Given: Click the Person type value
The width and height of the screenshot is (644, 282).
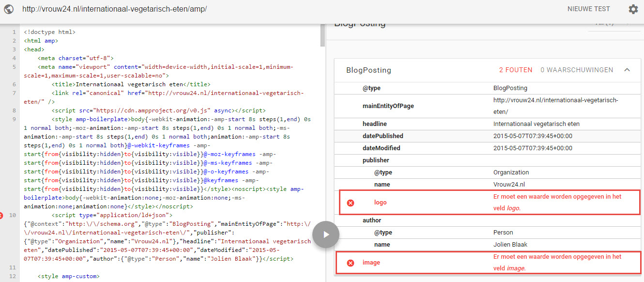Looking at the screenshot, I should (503, 232).
